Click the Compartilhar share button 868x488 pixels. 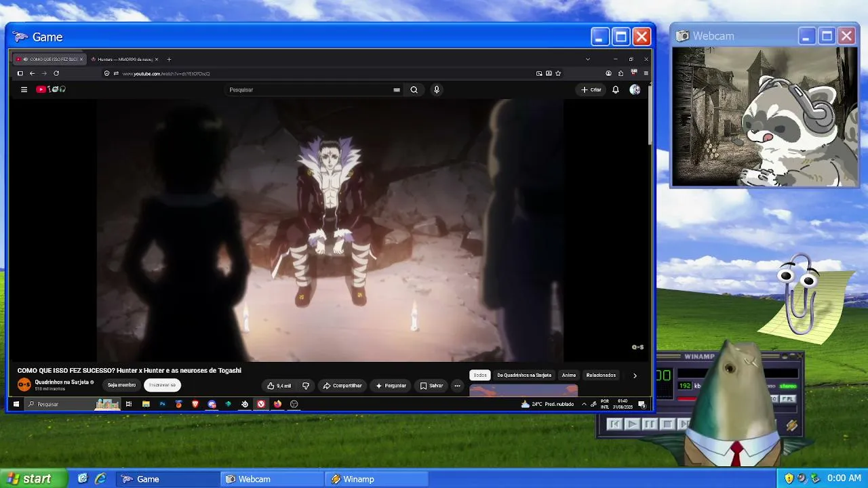(x=342, y=386)
